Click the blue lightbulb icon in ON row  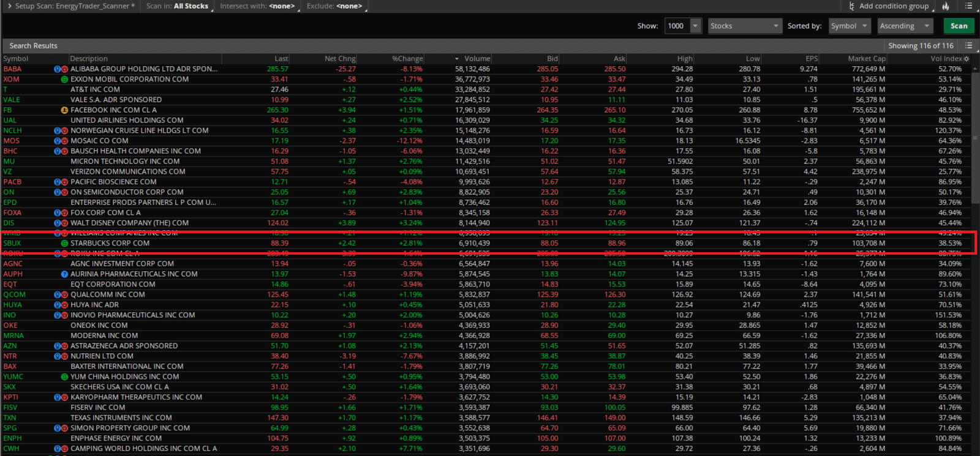(58, 192)
